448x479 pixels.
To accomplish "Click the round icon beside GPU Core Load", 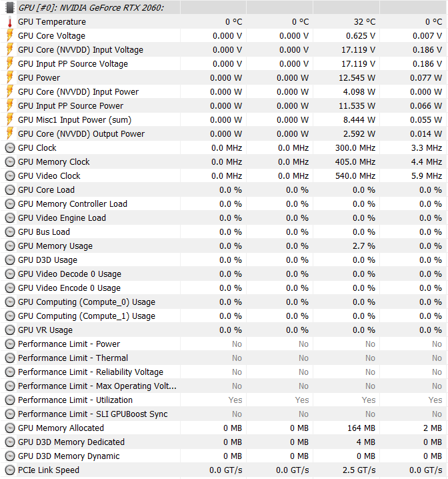I will click(x=10, y=190).
